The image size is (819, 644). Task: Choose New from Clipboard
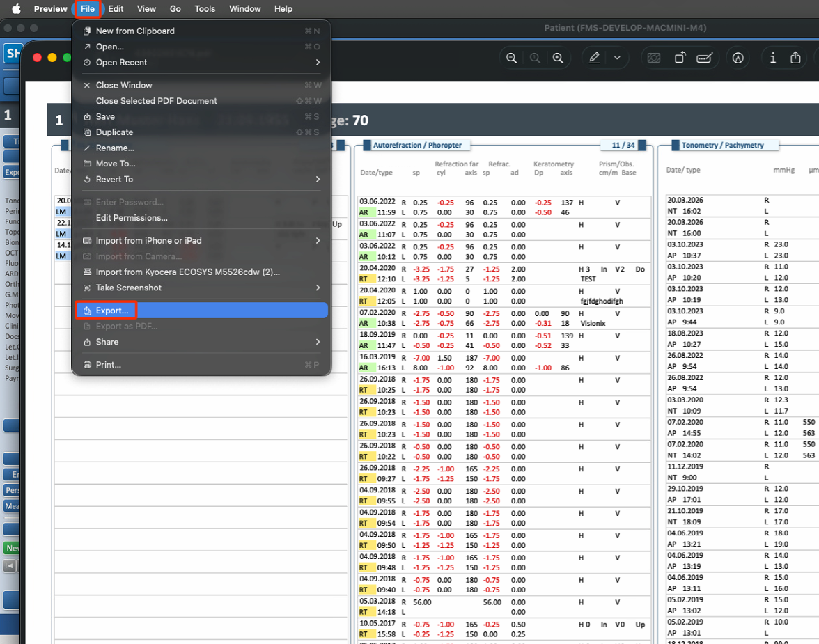[202, 31]
